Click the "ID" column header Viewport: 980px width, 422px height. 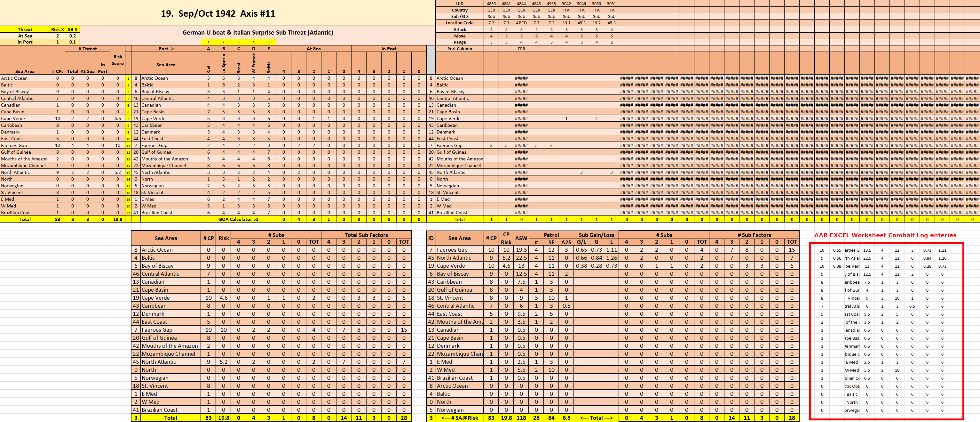coord(431,239)
